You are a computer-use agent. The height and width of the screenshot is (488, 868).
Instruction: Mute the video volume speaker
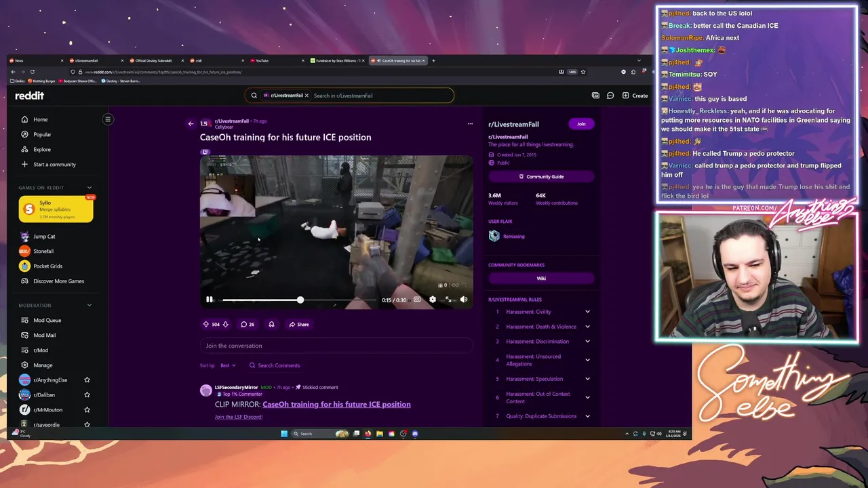pyautogui.click(x=464, y=300)
